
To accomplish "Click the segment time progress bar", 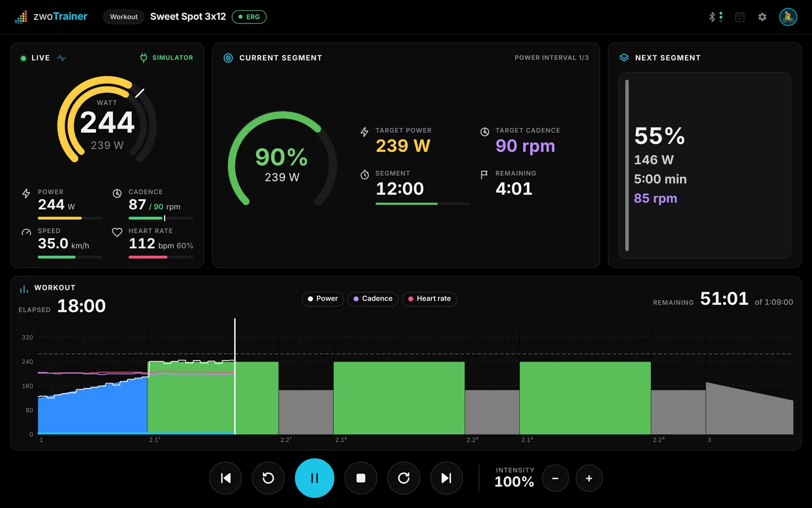I will tap(422, 204).
